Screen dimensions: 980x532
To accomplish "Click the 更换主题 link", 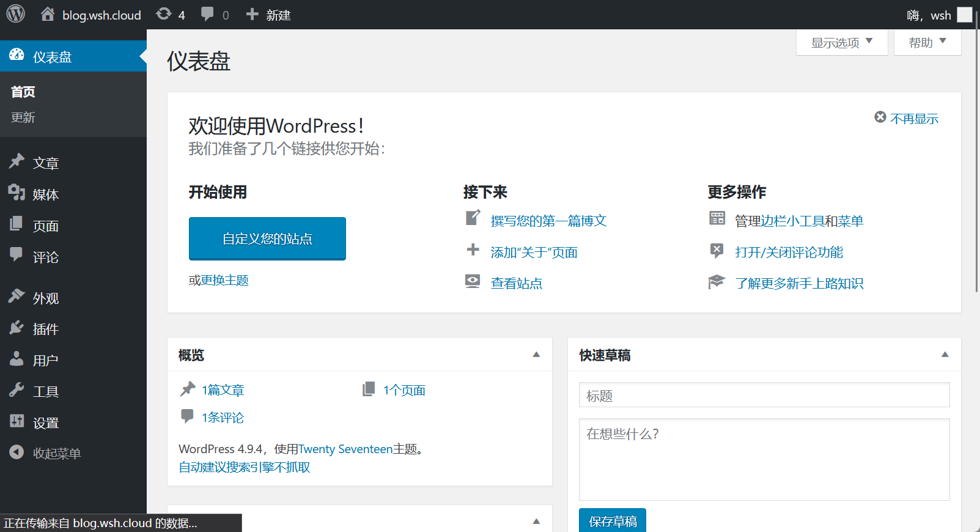I will (x=225, y=280).
